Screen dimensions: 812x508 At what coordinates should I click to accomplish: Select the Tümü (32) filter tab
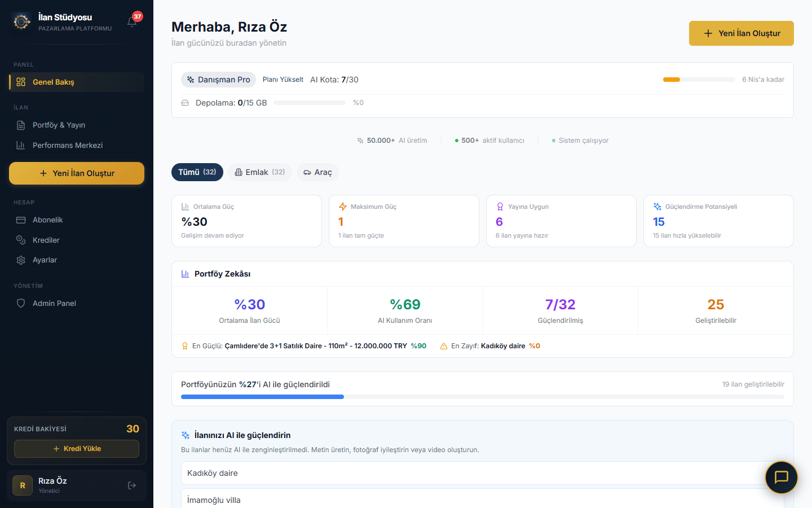click(197, 172)
